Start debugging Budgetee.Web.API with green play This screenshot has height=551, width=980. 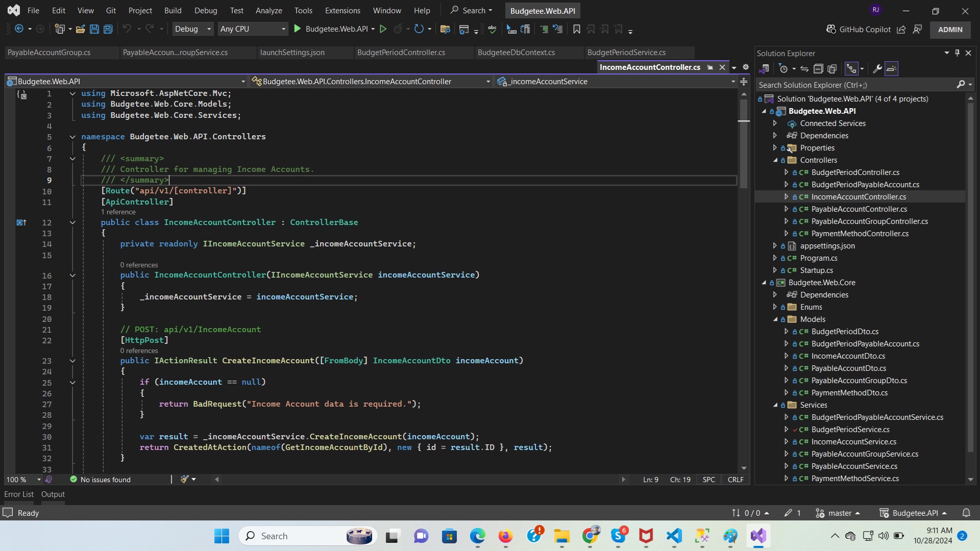coord(298,29)
